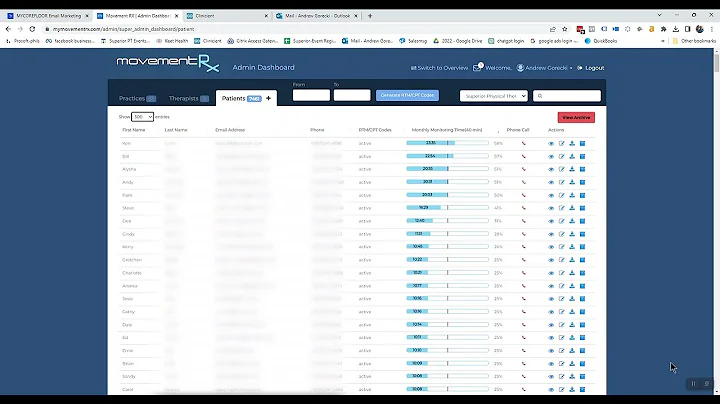The image size is (720, 404).
Task: Click the download icon in Deb's row
Action: click(x=572, y=221)
